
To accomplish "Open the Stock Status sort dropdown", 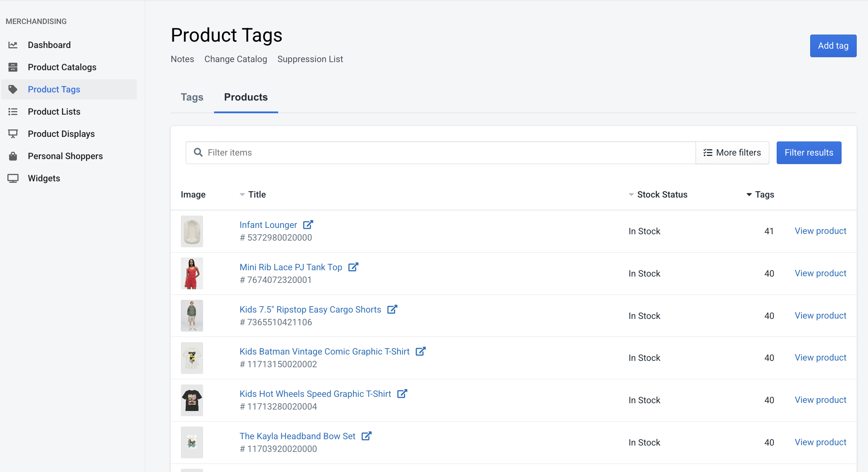I will click(631, 194).
